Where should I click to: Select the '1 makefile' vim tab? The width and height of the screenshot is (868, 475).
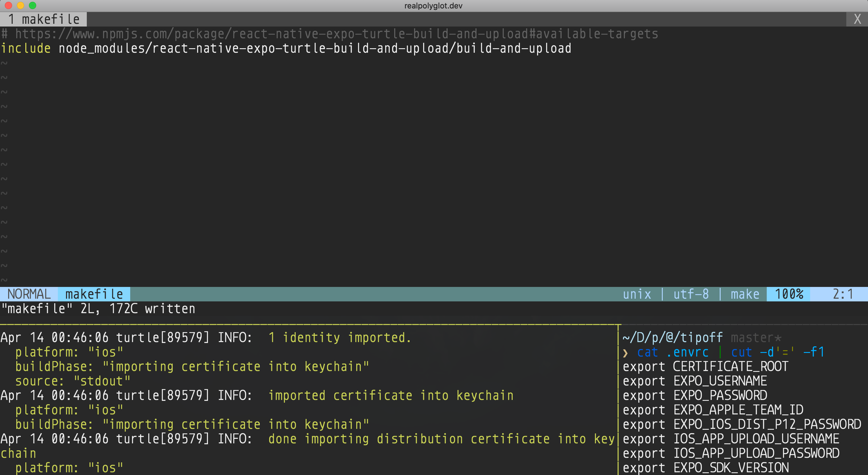click(x=43, y=19)
